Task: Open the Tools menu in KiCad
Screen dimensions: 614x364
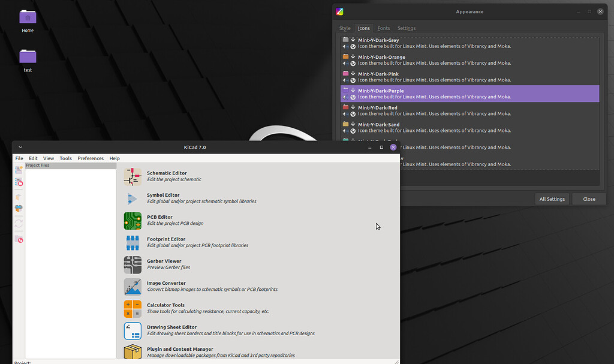Action: (65, 158)
